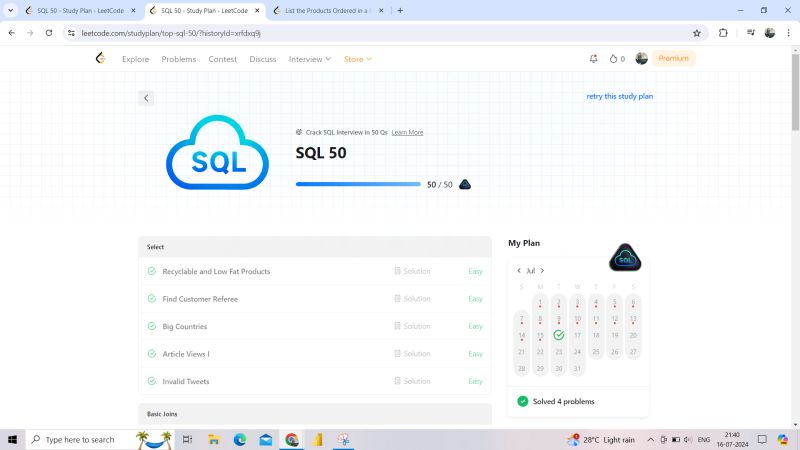Open Contest in the navbar
Viewport: 800px width, 450px height.
click(222, 59)
